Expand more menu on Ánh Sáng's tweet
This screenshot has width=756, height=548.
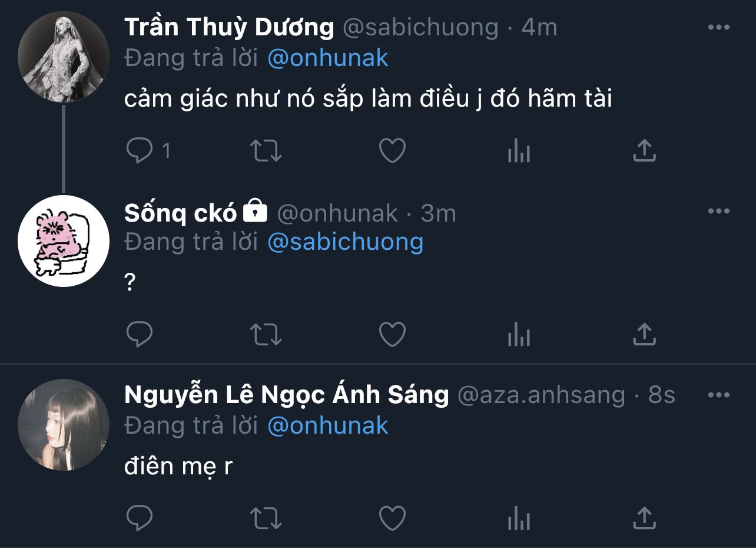718,395
